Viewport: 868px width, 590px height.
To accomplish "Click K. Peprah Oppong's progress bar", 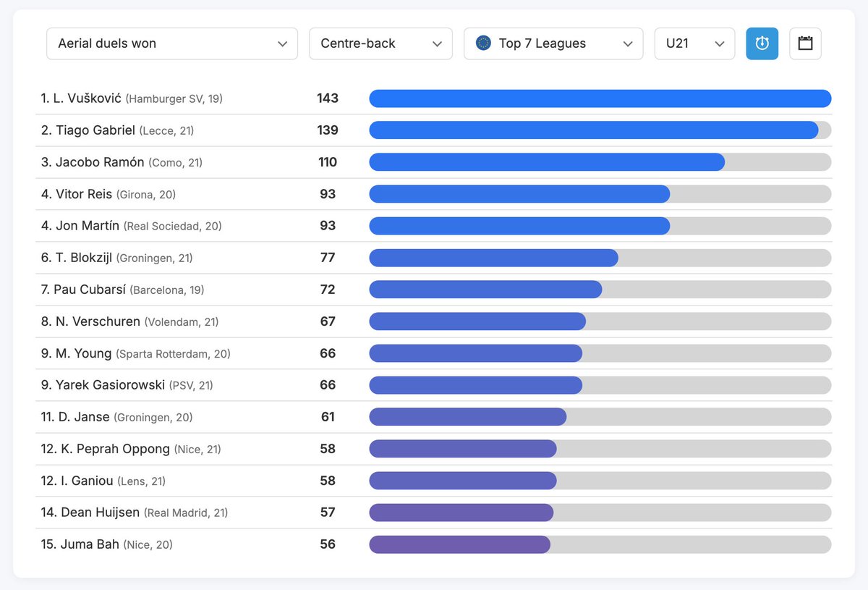I will click(600, 449).
